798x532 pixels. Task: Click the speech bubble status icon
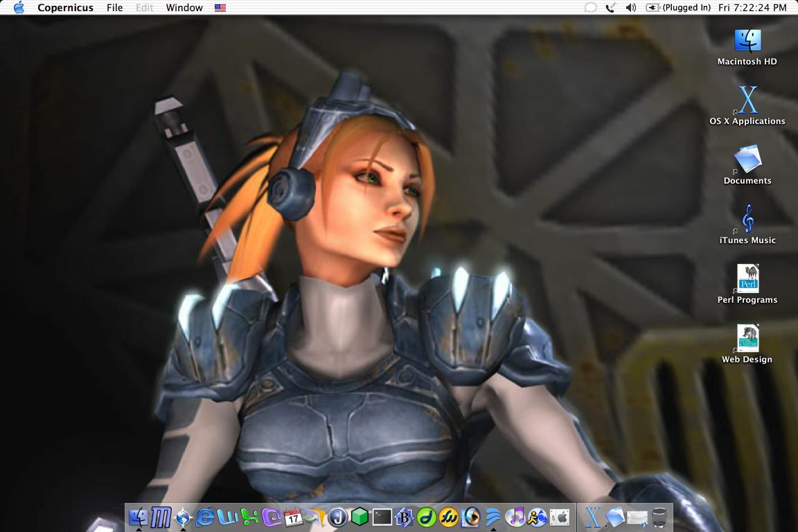tap(590, 8)
